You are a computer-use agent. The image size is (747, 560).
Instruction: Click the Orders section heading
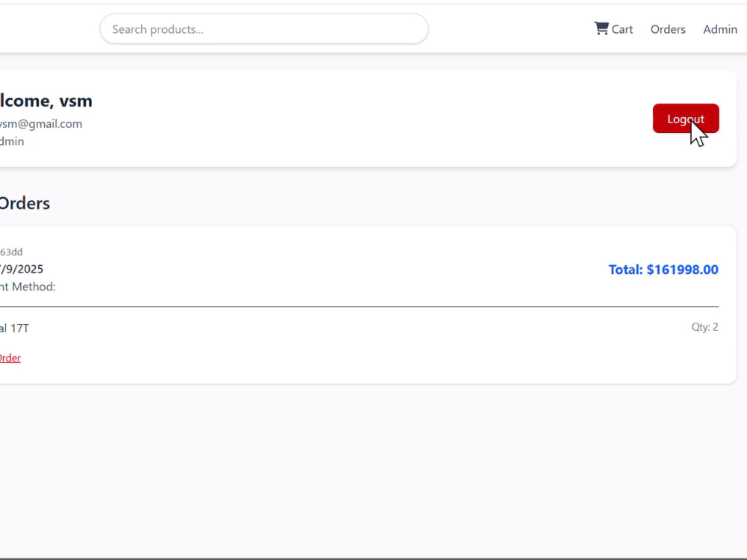[25, 203]
